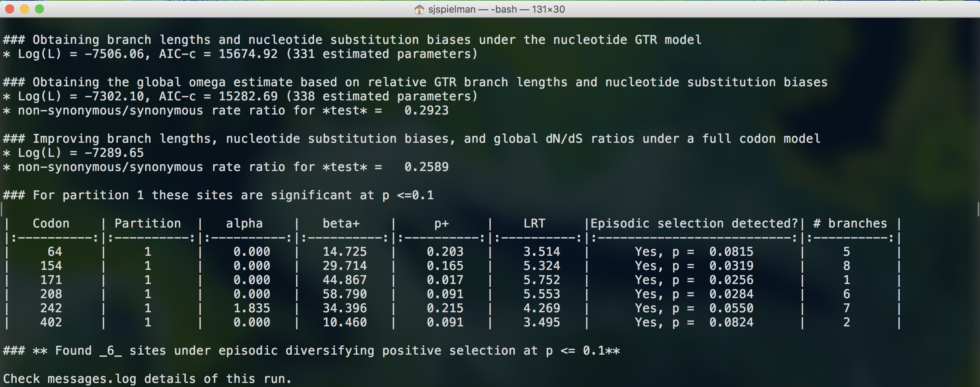Select the Codon column header
The image size is (980, 387).
click(51, 223)
